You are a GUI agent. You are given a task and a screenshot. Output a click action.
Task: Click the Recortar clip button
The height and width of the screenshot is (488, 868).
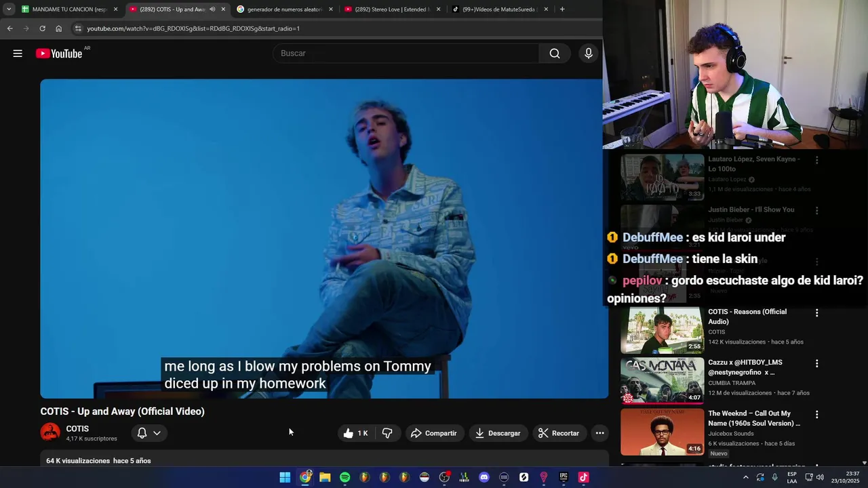(x=559, y=433)
